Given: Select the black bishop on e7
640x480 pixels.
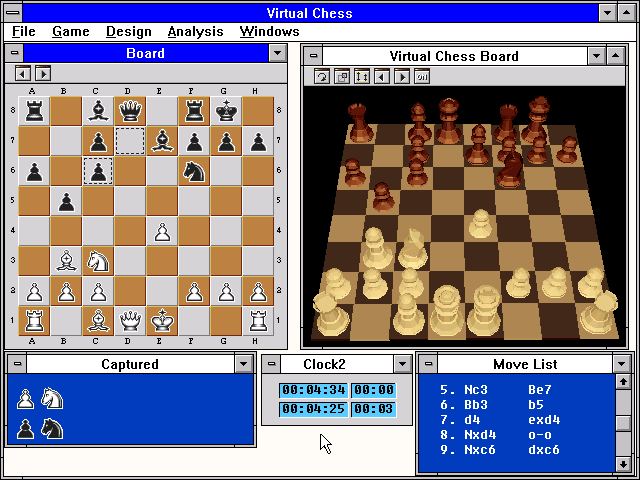Looking at the screenshot, I should click(162, 141).
